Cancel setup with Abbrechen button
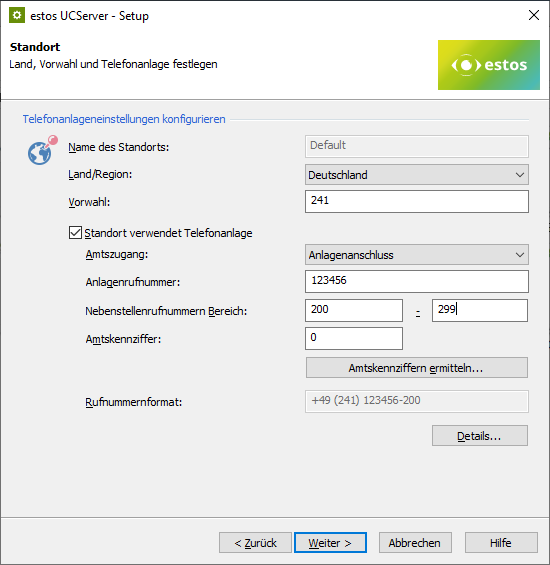 tap(415, 543)
